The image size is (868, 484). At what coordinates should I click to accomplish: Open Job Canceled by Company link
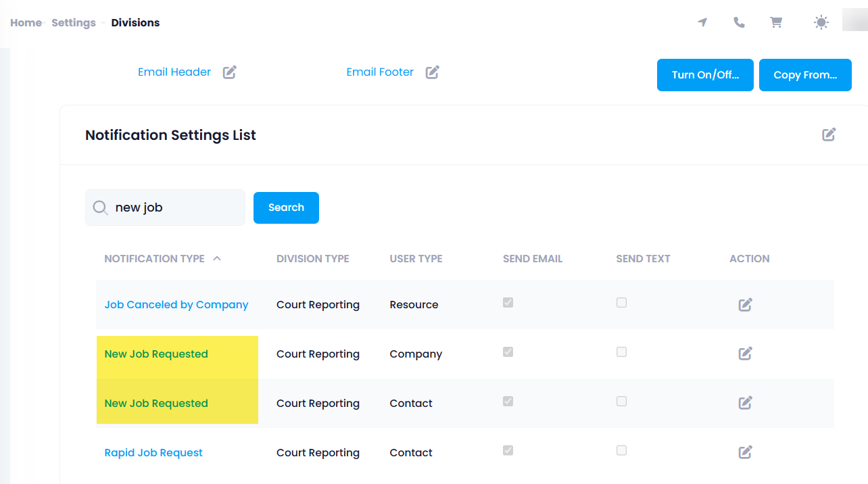pos(176,305)
